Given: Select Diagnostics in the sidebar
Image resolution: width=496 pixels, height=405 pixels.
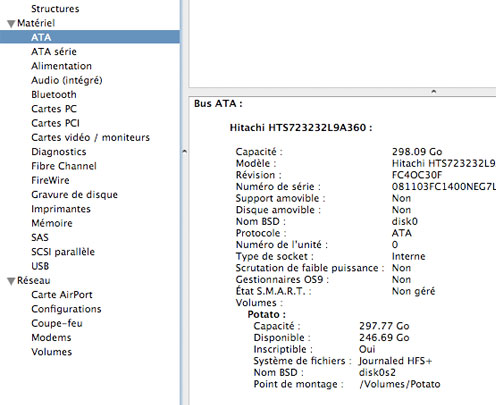Looking at the screenshot, I should point(59,152).
